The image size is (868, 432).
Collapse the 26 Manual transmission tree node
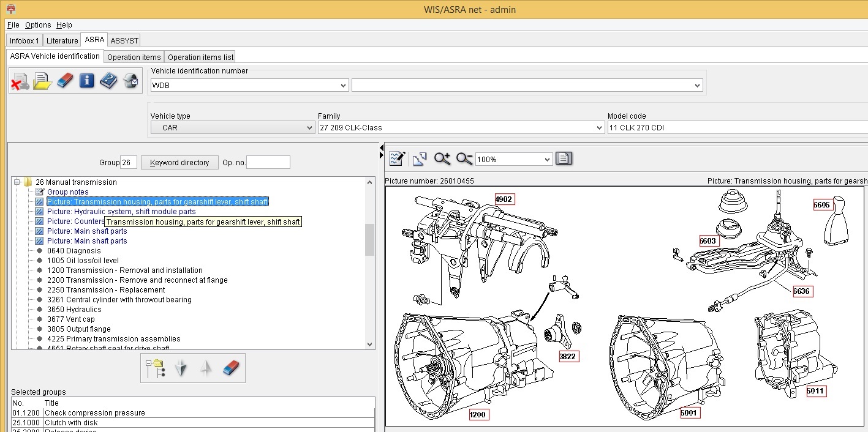[17, 182]
